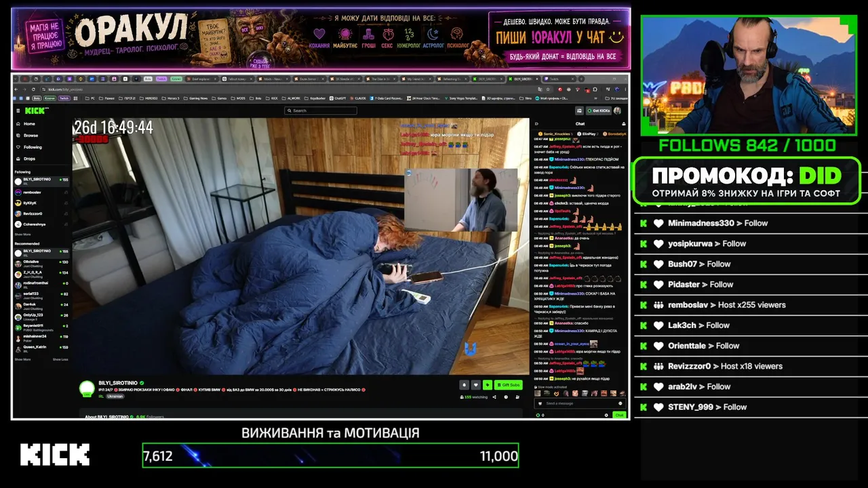Open chat settings gear icon
The image size is (868, 488).
606,415
